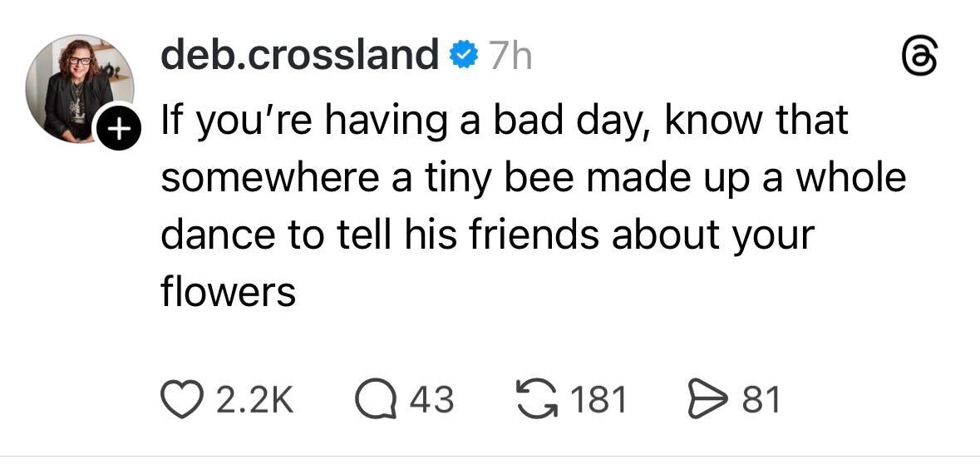Click the word "flowers" in the post
Viewport: 980px width, 465px height.
pos(228,292)
